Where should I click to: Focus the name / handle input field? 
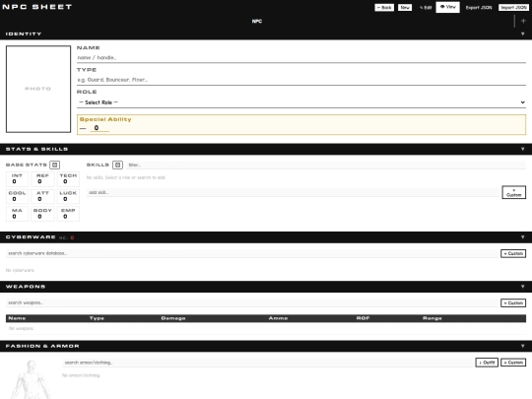[301, 58]
